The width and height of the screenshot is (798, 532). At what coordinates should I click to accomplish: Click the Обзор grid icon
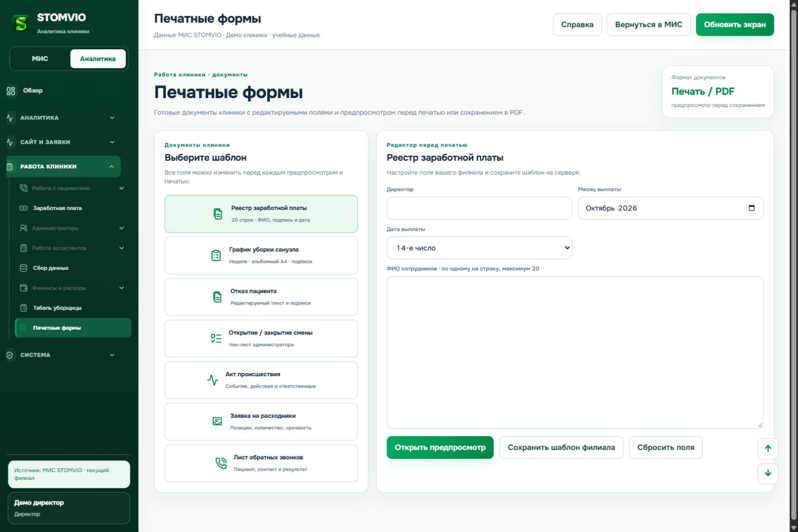(11, 91)
